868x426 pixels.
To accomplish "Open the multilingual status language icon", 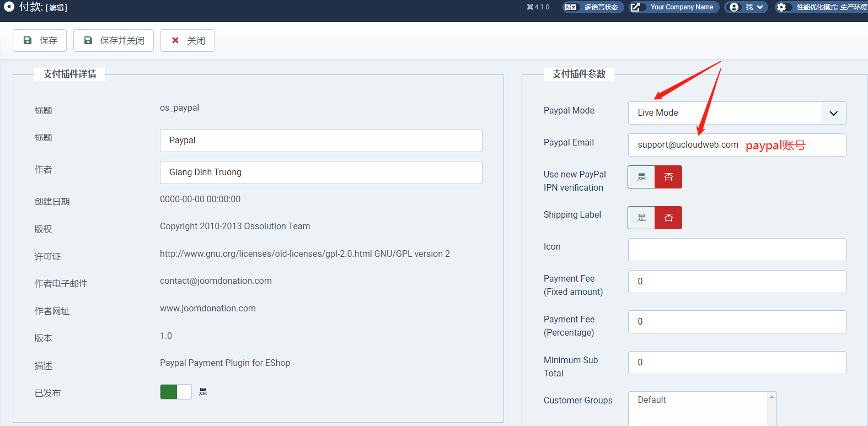I will point(571,7).
